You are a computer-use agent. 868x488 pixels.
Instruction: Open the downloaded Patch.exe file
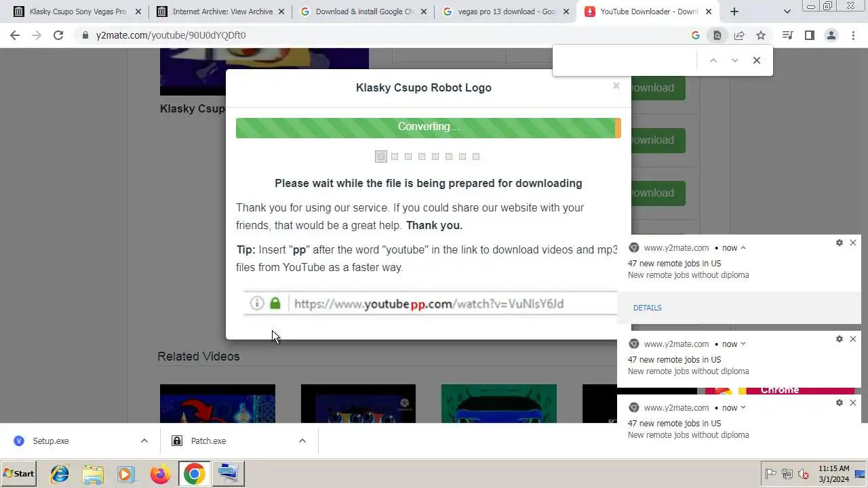[x=208, y=441]
